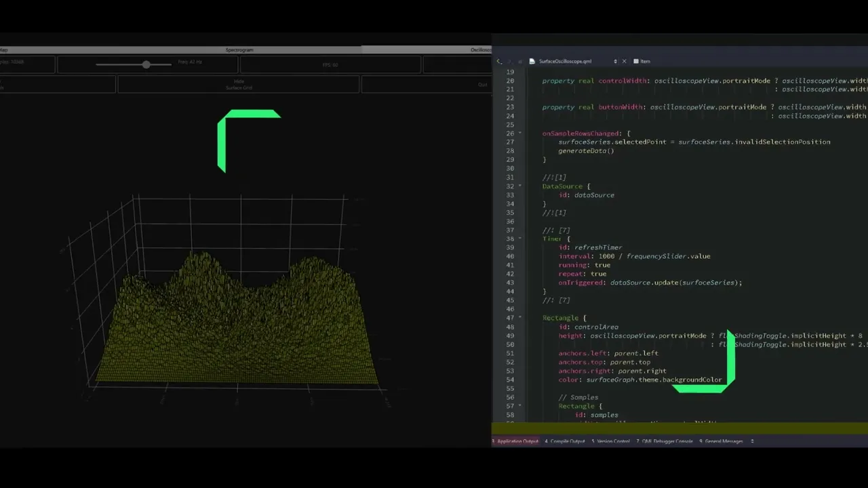Click 'running: true' in the code
Viewport: 868px width, 488px height.
coord(585,265)
